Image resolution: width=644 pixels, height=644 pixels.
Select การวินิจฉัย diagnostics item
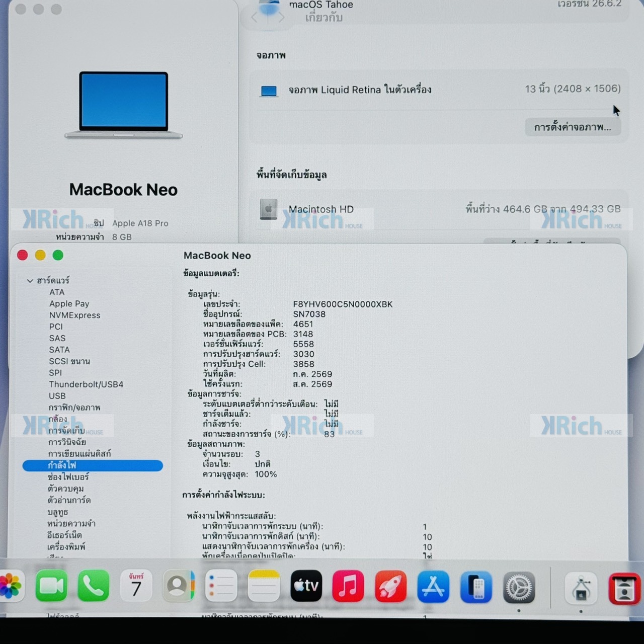click(67, 442)
